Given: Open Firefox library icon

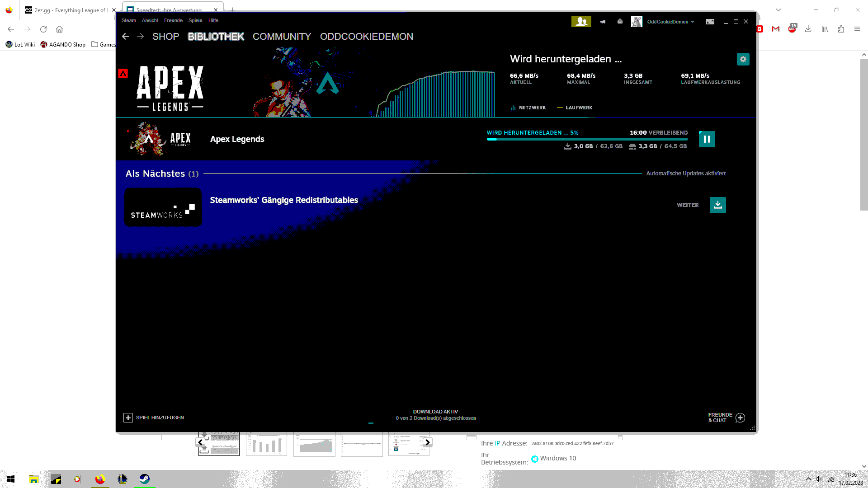Looking at the screenshot, I should (x=825, y=29).
